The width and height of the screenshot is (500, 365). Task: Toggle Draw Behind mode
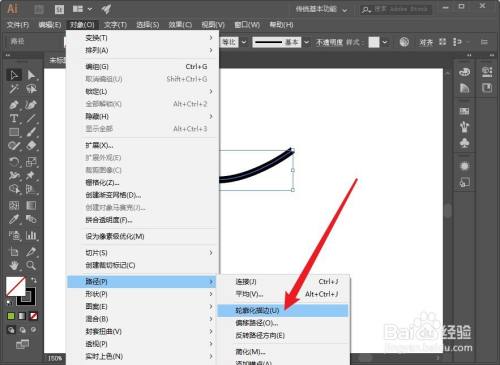click(x=22, y=330)
